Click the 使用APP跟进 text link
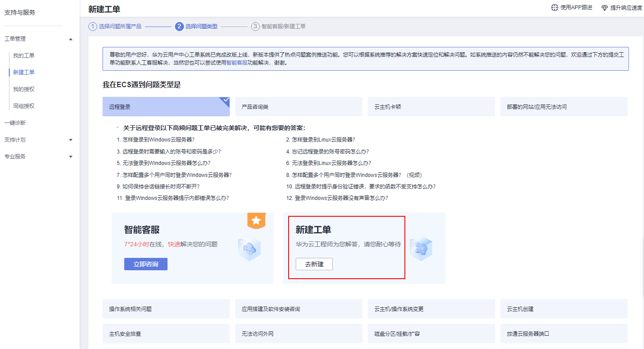 coord(576,8)
